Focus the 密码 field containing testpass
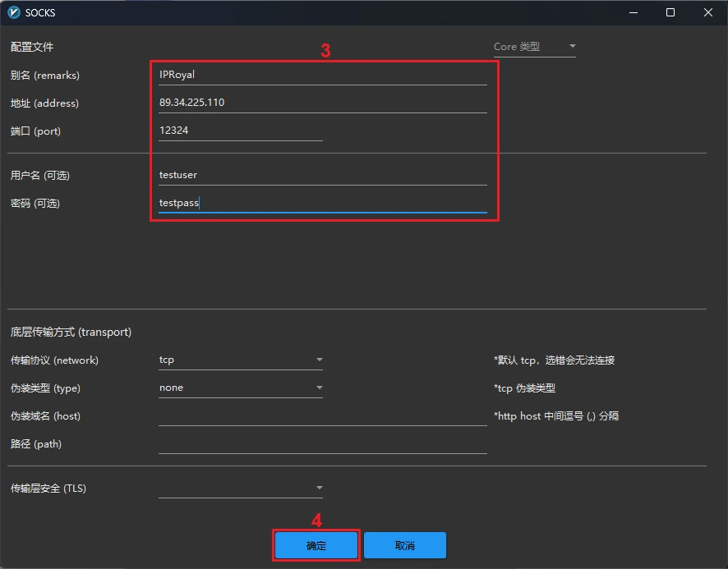 tap(322, 203)
